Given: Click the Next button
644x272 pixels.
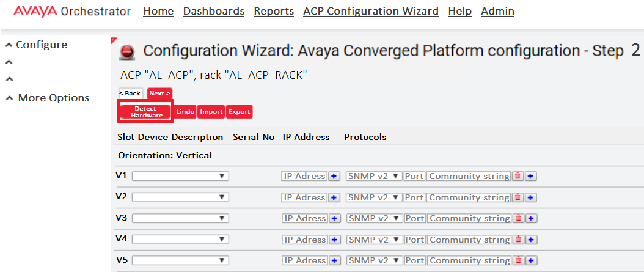Looking at the screenshot, I should click(159, 94).
